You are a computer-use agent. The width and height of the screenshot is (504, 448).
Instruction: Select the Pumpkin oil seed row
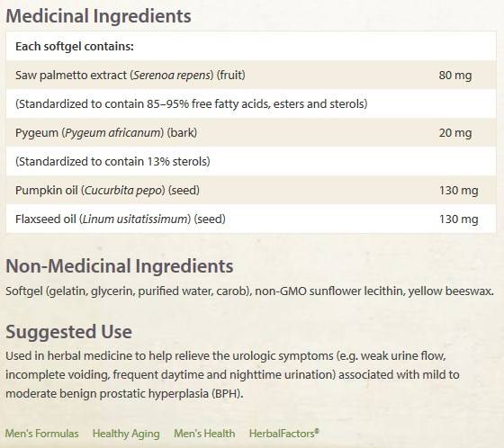[x=251, y=190]
